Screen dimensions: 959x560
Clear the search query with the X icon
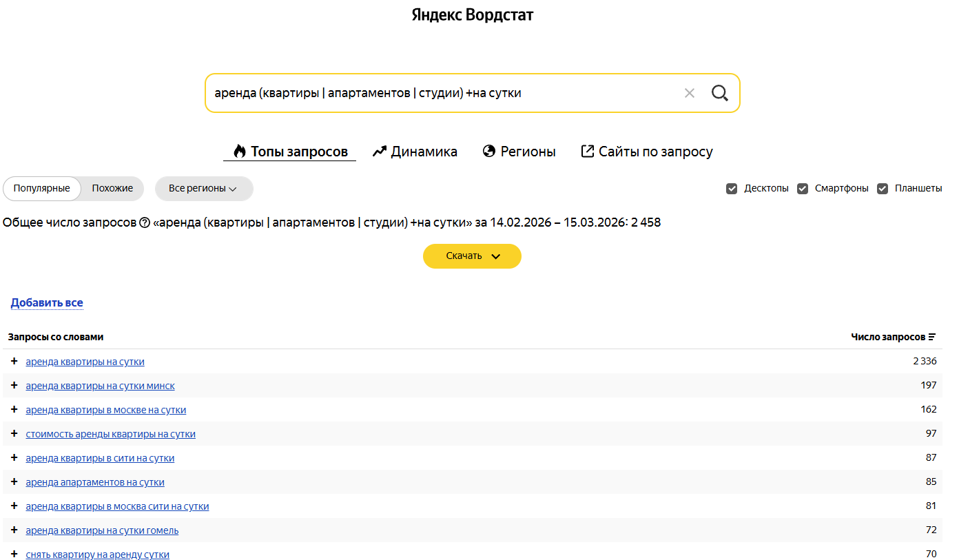pos(689,93)
